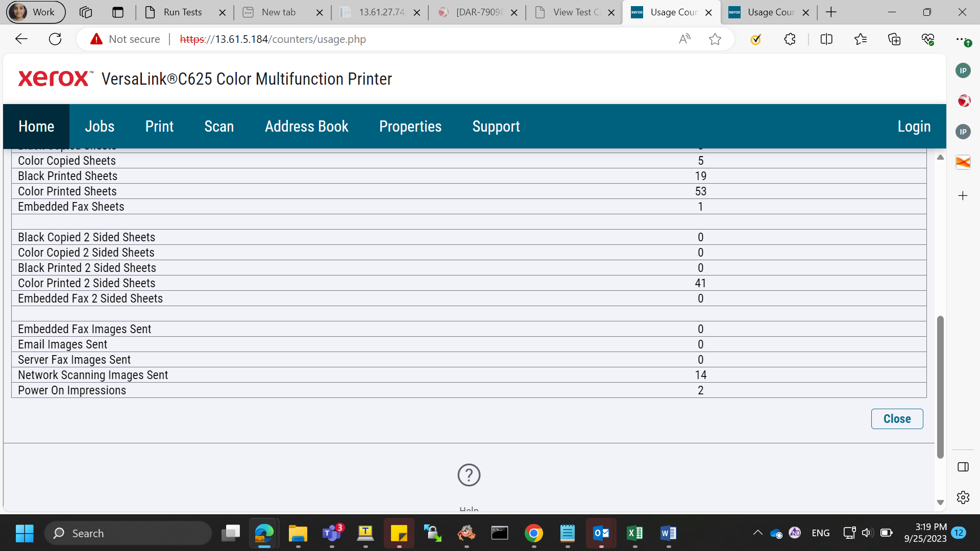This screenshot has width=980, height=551.
Task: Open the Read aloud icon in address bar
Action: pyautogui.click(x=684, y=39)
